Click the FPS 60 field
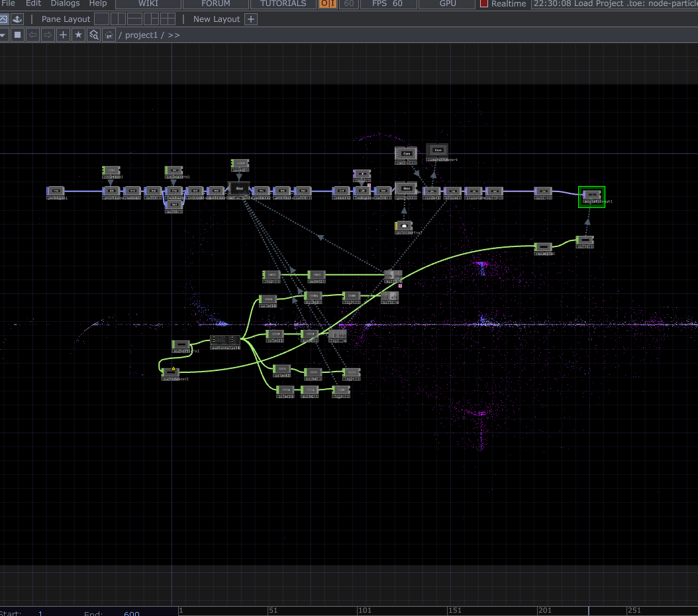Screen dimensions: 698x616 pos(387,3)
